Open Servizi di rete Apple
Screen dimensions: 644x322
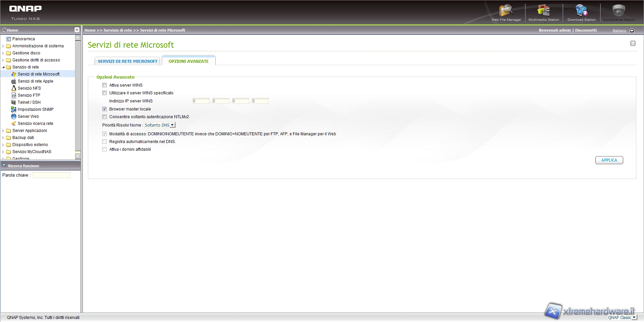tap(35, 81)
